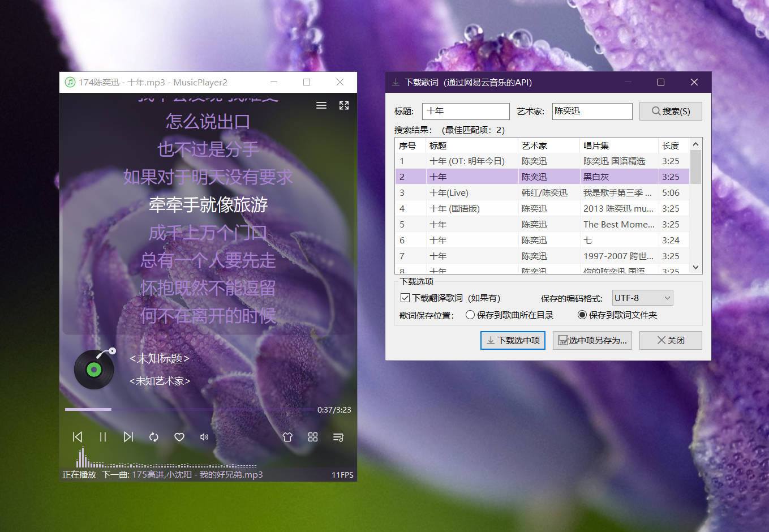Click the 0:37/3:23 playback time display
The image size is (769, 532).
pos(334,410)
